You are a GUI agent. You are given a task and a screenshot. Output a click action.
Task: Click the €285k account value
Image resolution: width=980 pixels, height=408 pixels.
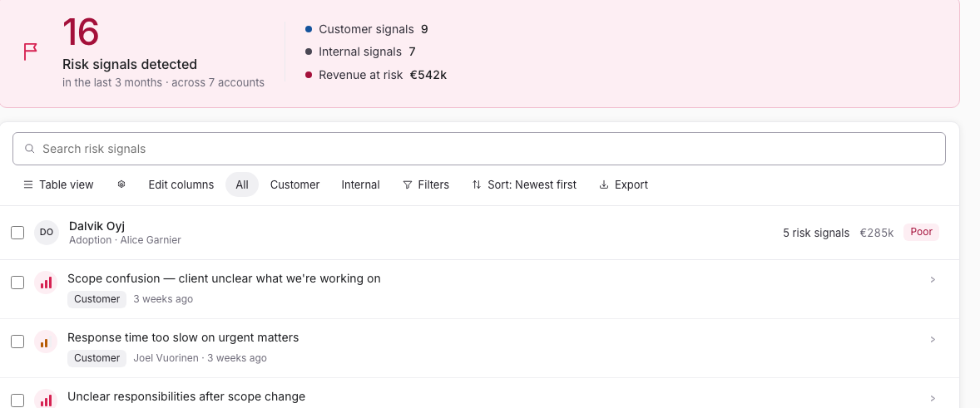pos(877,233)
